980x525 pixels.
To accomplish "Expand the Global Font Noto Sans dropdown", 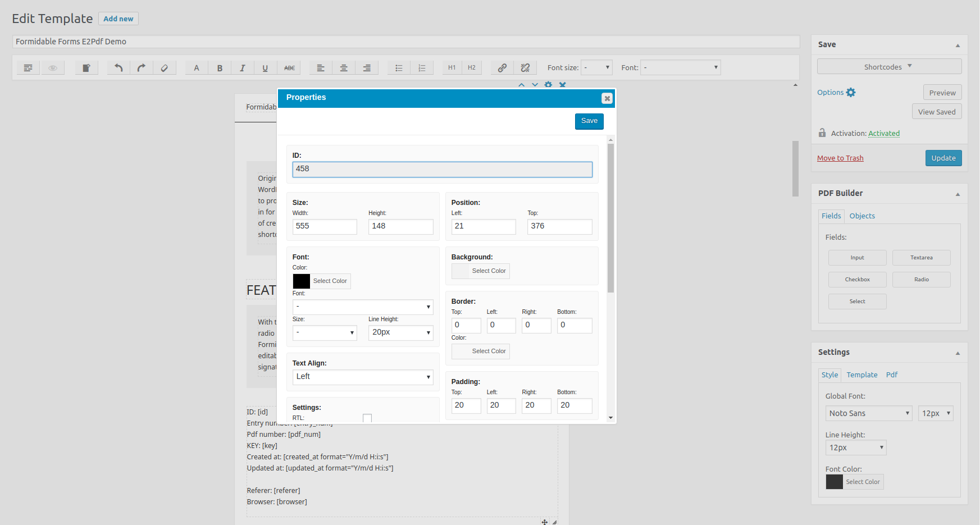I will click(868, 413).
